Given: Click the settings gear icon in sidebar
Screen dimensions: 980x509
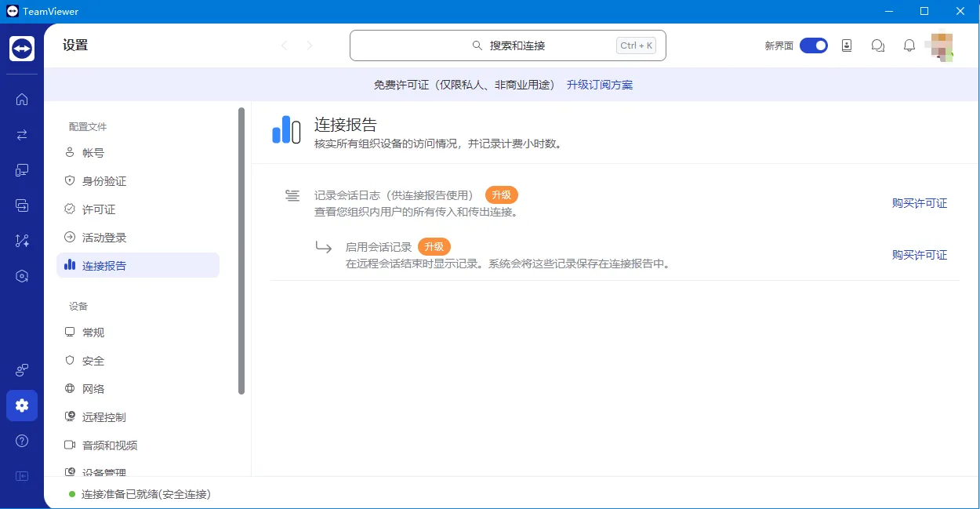Looking at the screenshot, I should (22, 405).
